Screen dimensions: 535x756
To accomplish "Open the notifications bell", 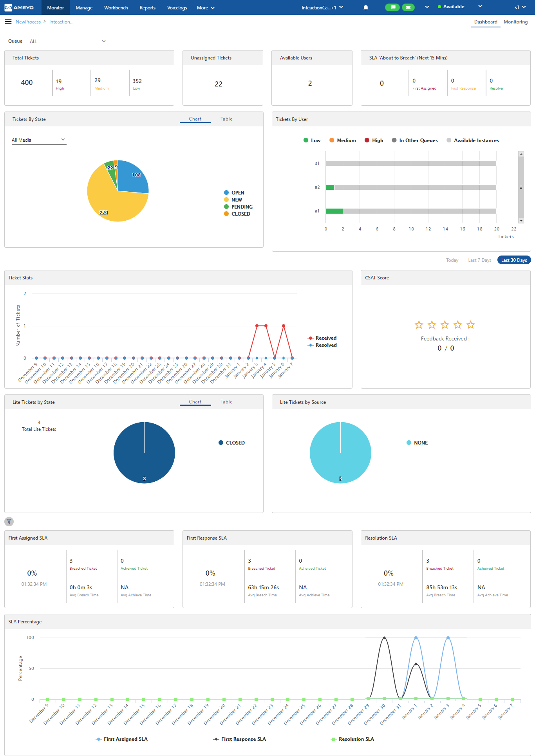I will click(x=366, y=7).
